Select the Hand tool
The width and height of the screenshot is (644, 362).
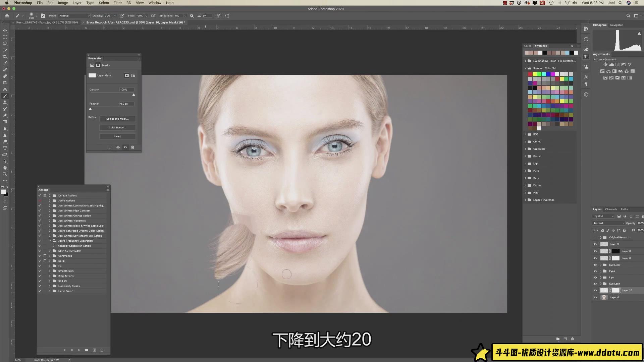5,168
